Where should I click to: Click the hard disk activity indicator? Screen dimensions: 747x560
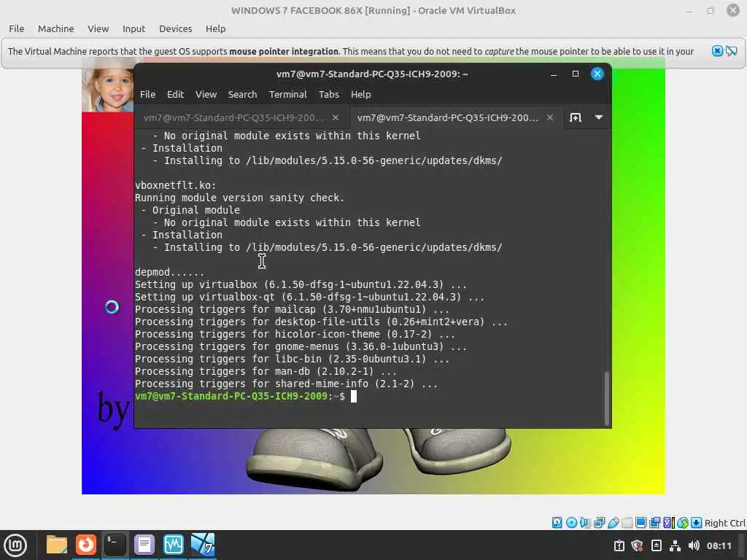[557, 523]
